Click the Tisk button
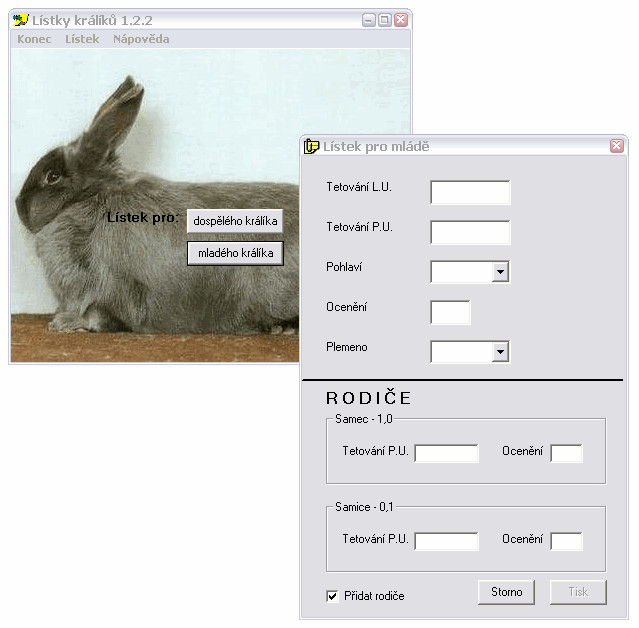The image size is (639, 628). click(x=578, y=592)
